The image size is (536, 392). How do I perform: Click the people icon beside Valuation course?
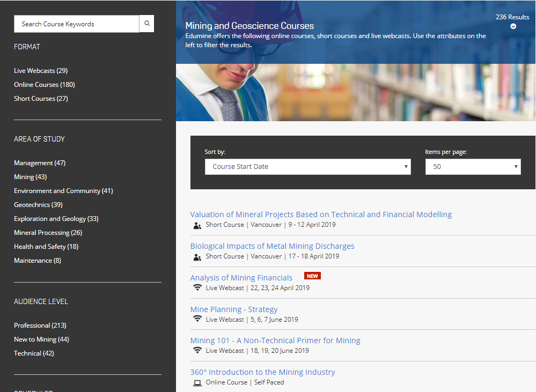197,226
